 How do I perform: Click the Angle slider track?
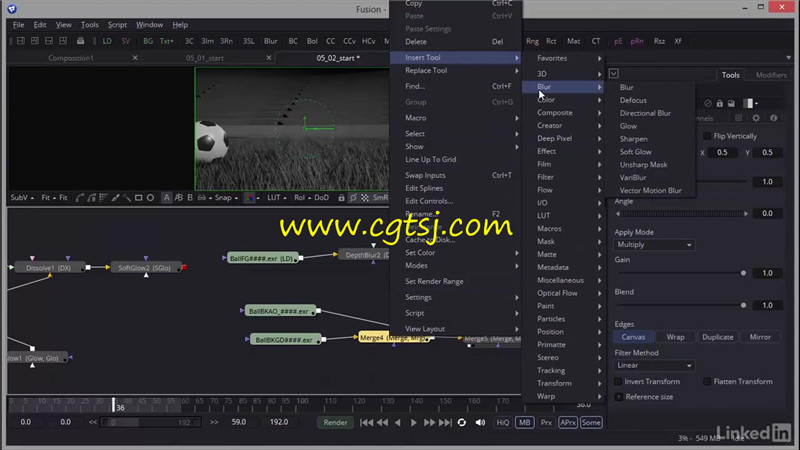pyautogui.click(x=682, y=214)
